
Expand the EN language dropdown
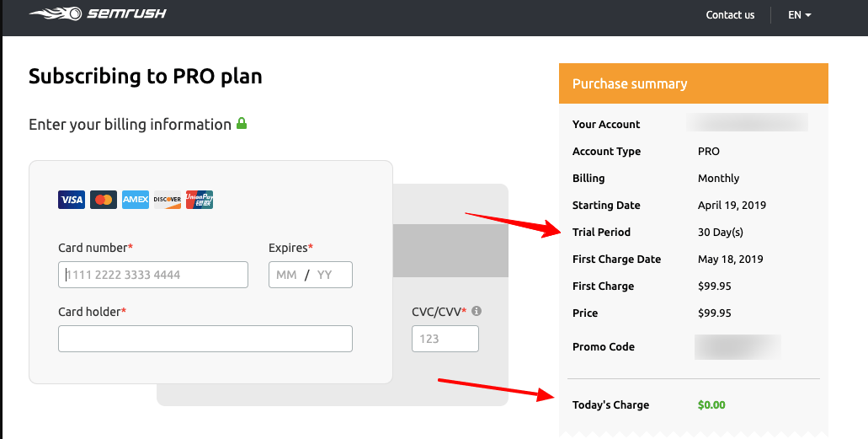(x=799, y=15)
